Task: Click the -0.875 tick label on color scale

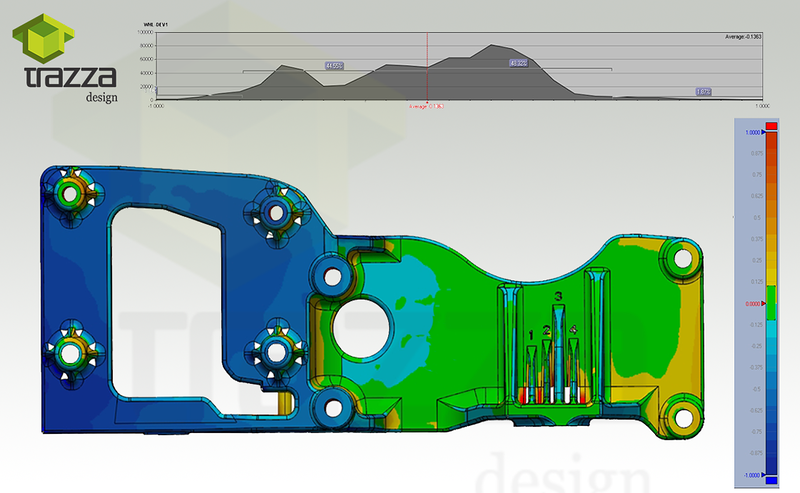Action: click(756, 453)
